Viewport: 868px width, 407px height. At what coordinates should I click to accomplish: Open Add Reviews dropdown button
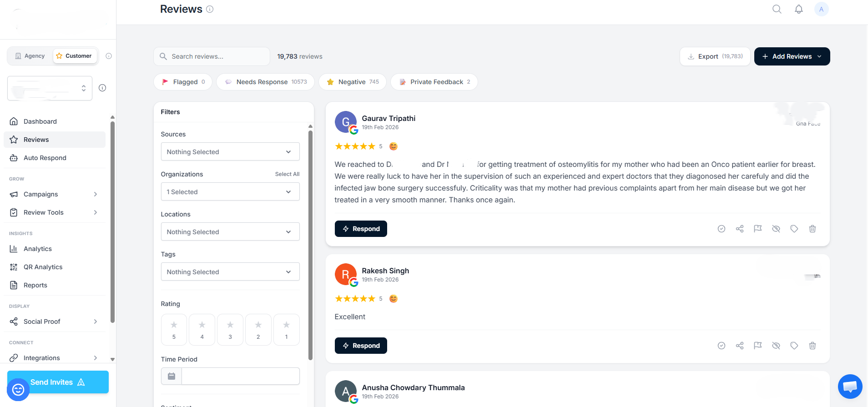coord(792,56)
